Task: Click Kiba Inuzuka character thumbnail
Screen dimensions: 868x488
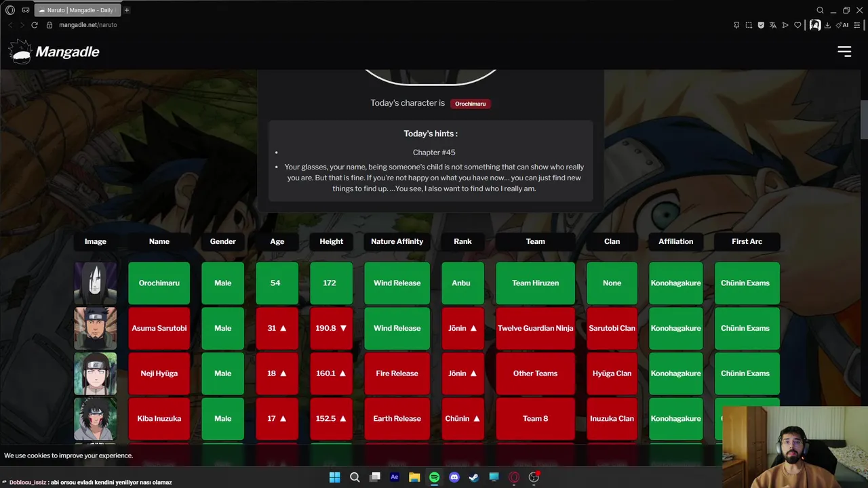Action: (x=95, y=419)
